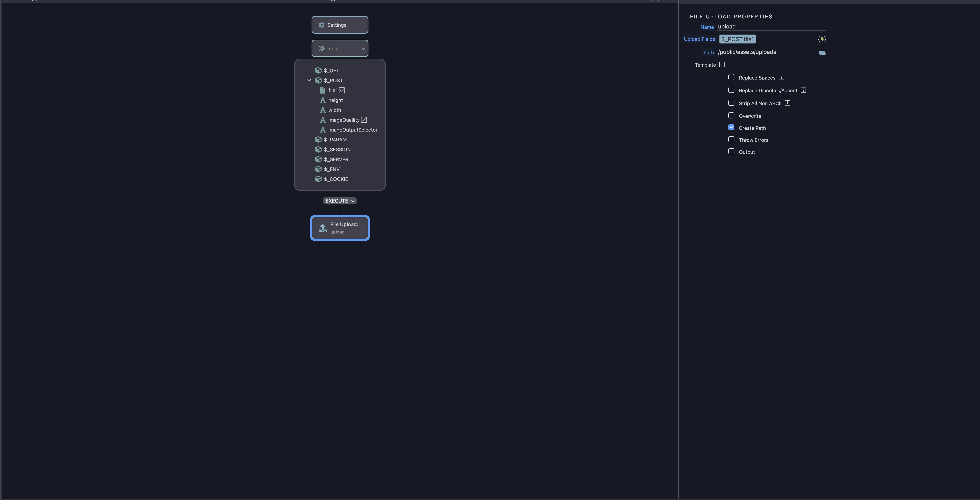The height and width of the screenshot is (500, 980).
Task: Click the info icon next to Template
Action: (x=722, y=65)
